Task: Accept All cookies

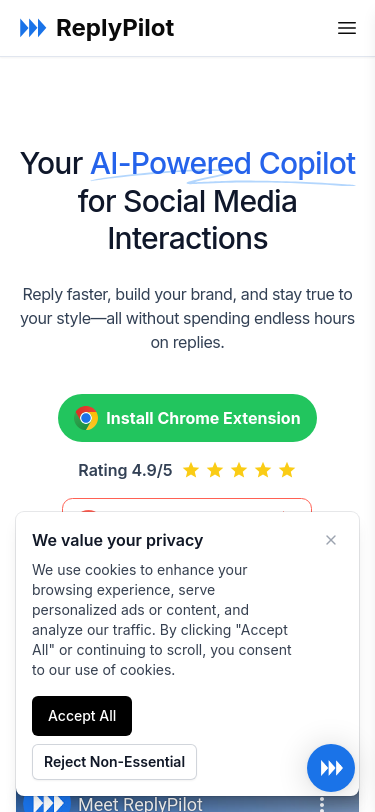Action: tap(82, 716)
